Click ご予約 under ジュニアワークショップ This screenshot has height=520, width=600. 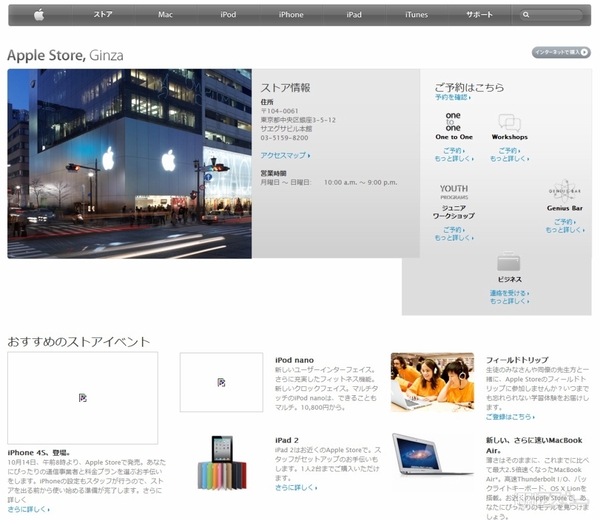point(454,230)
